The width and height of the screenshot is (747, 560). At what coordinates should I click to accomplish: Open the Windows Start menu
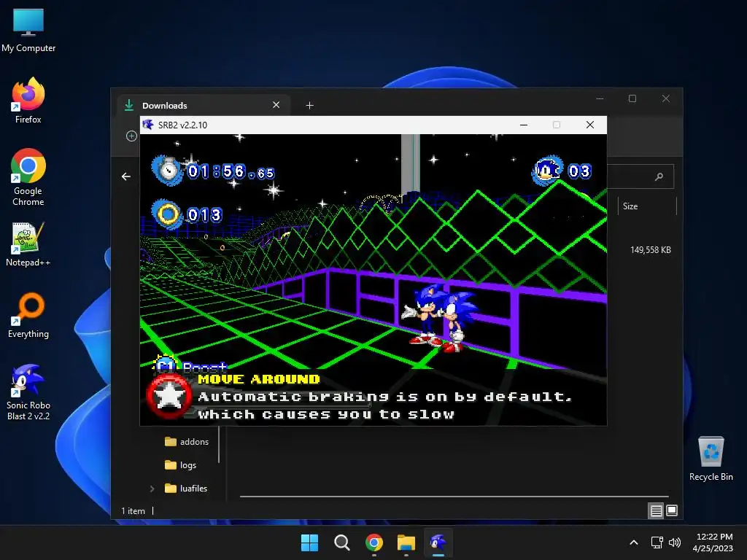(x=309, y=542)
